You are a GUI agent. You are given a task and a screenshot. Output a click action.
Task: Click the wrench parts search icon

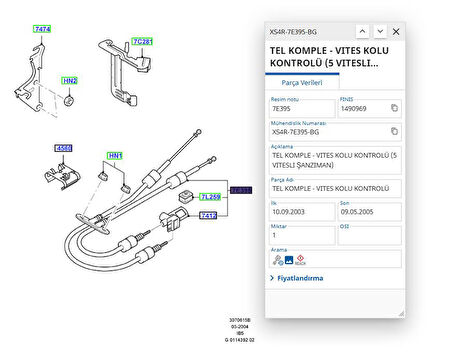(x=278, y=260)
